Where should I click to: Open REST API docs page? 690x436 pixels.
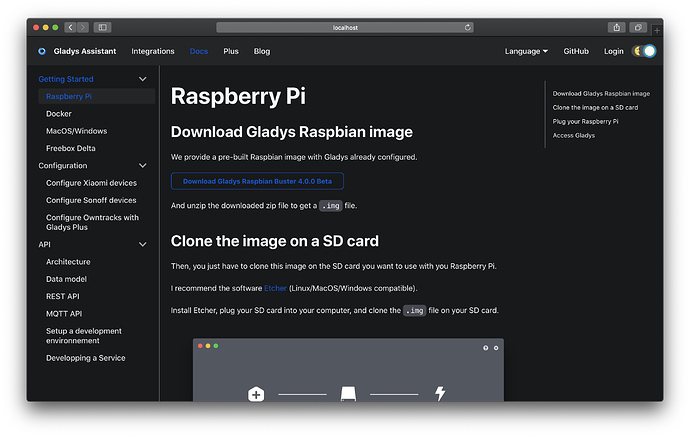tap(63, 297)
